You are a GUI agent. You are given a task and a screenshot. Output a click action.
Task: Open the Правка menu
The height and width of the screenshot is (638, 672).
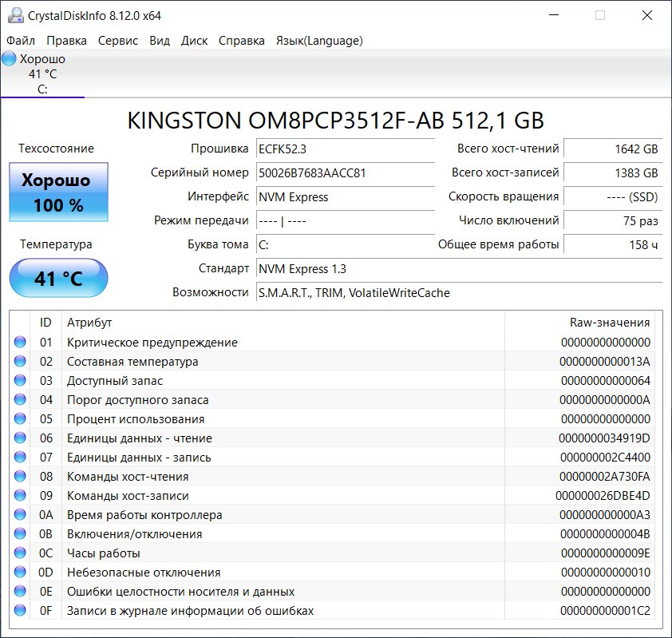pyautogui.click(x=66, y=41)
